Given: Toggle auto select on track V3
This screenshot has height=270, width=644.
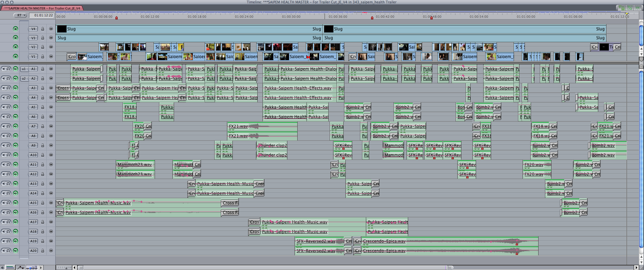Looking at the screenshot, I should click(x=51, y=38).
